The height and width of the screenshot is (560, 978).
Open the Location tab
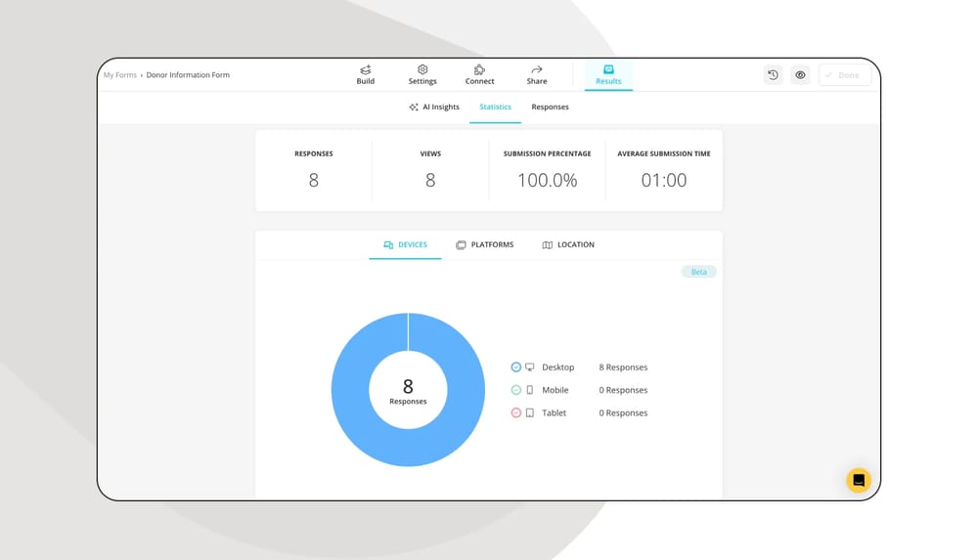coord(568,245)
